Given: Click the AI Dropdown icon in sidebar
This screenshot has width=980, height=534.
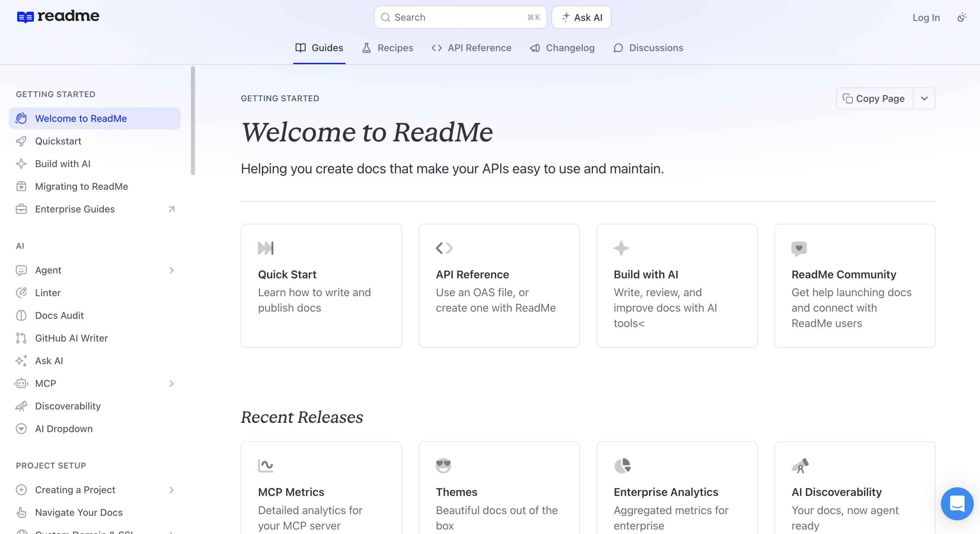Looking at the screenshot, I should click(21, 429).
